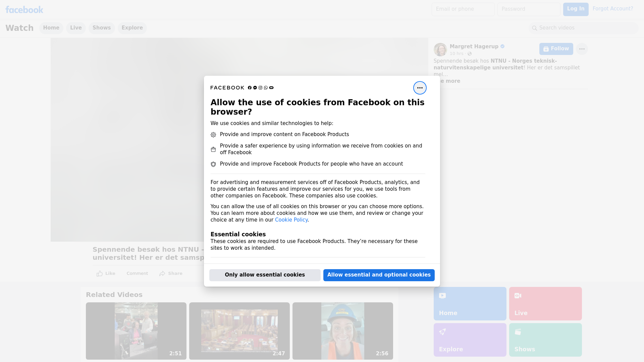The image size is (644, 362).
Task: Open Margret Hagerup name link
Action: (x=474, y=47)
